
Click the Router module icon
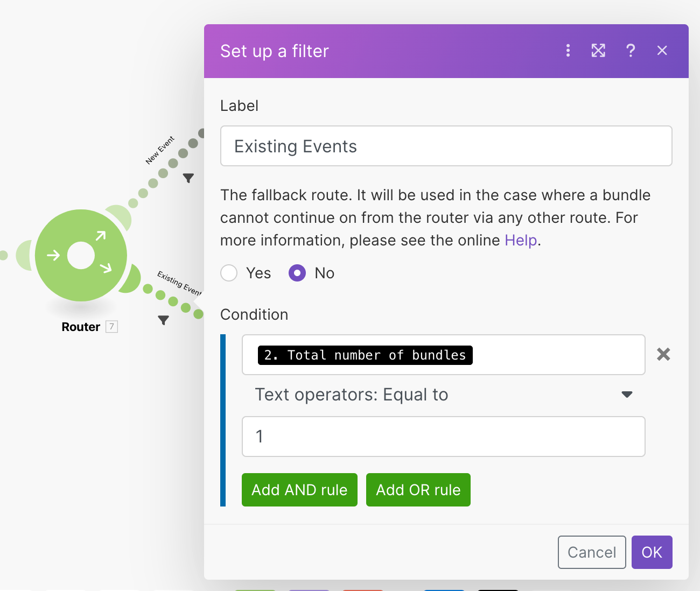pos(81,255)
